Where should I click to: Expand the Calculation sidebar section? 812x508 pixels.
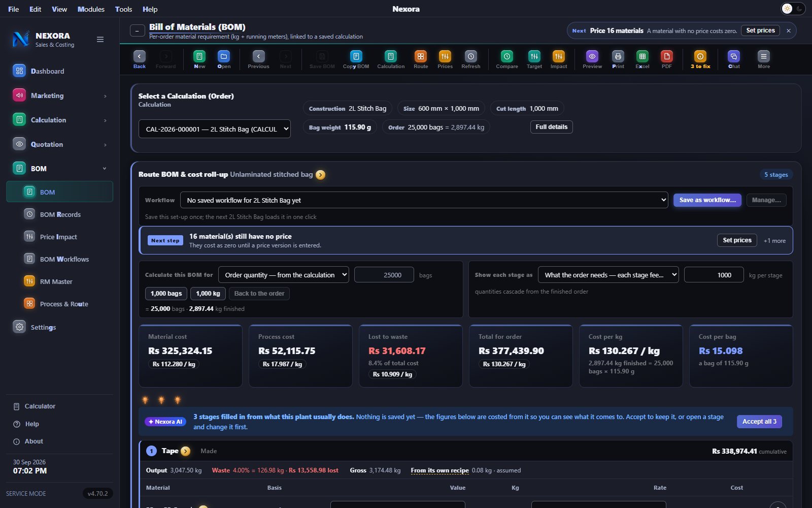point(105,120)
